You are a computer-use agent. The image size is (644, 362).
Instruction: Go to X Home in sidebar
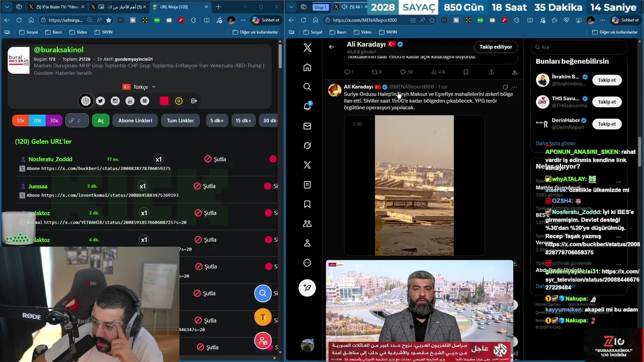(x=307, y=67)
